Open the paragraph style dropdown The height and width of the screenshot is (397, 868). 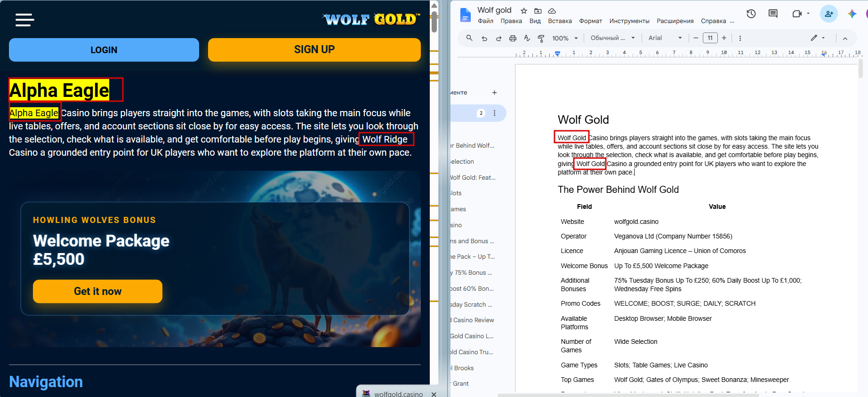613,38
